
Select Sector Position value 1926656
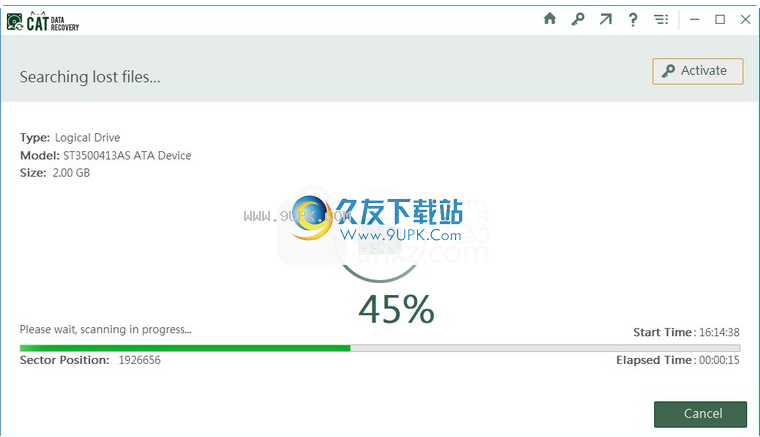[140, 360]
